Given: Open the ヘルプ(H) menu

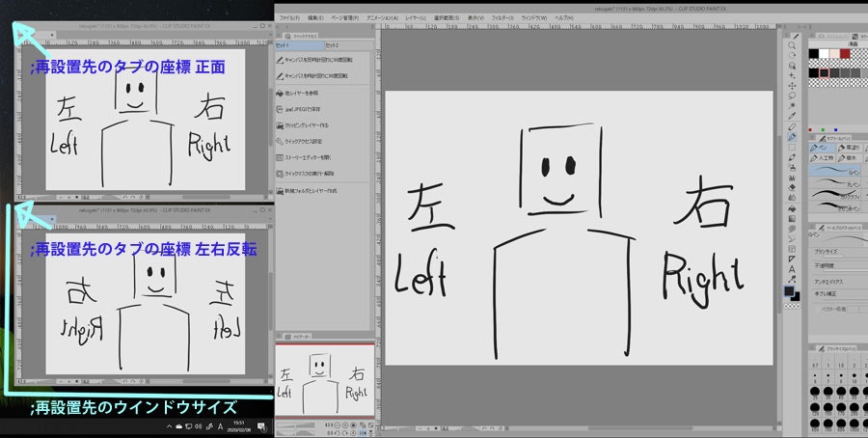Looking at the screenshot, I should point(564,17).
